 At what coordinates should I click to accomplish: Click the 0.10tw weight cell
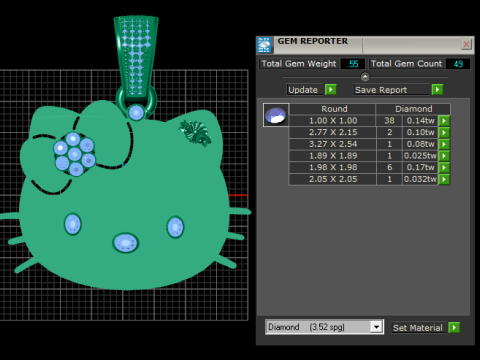click(x=420, y=132)
